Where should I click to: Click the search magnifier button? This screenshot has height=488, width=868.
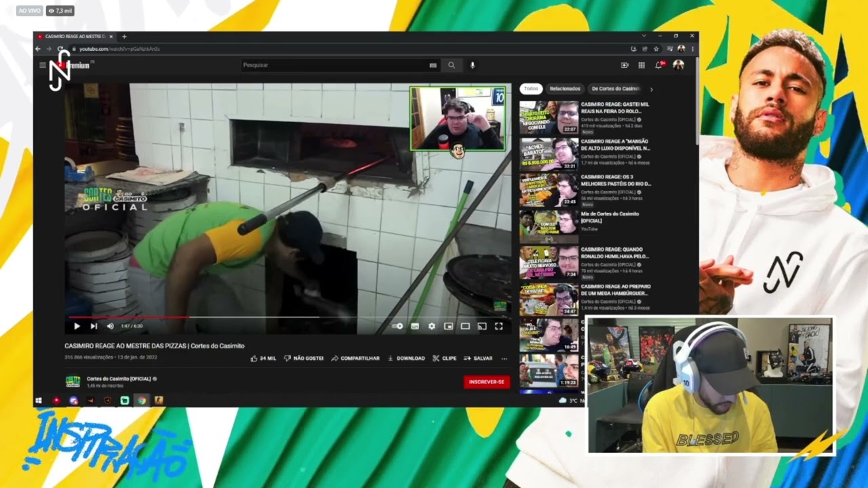[452, 65]
